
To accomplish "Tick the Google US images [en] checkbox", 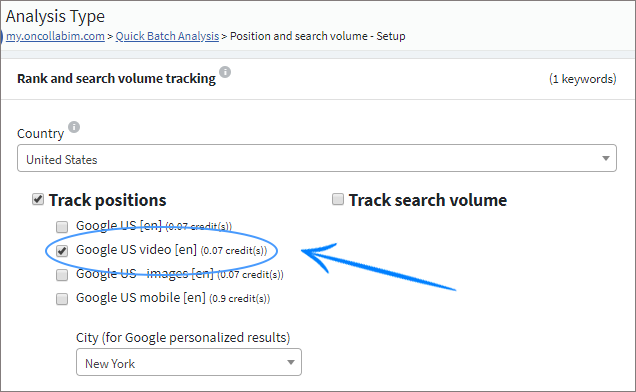I will [x=62, y=275].
